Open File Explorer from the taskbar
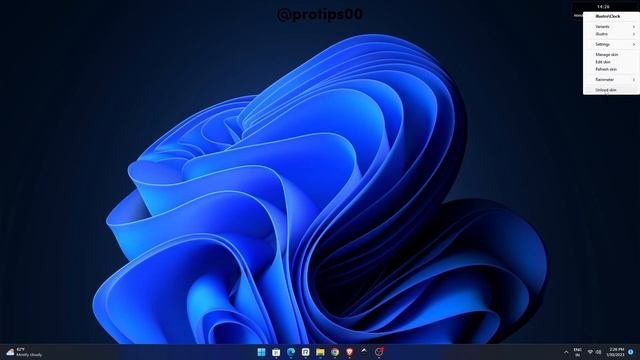This screenshot has height=360, width=640. (320, 352)
